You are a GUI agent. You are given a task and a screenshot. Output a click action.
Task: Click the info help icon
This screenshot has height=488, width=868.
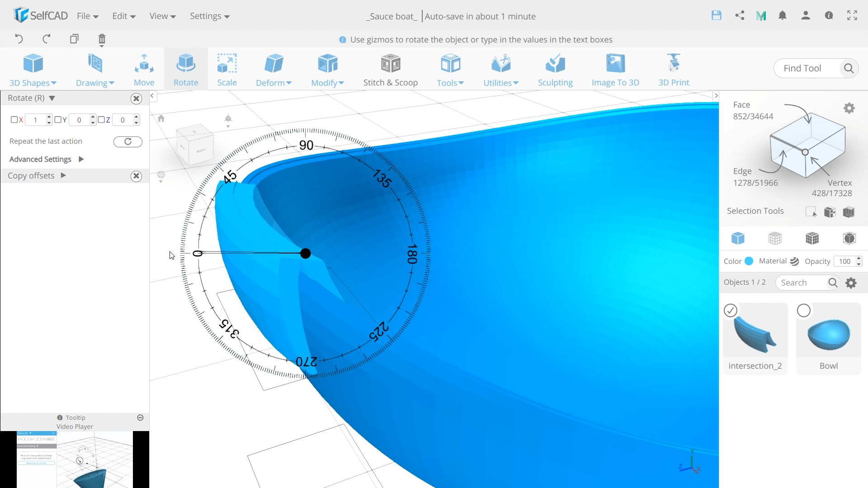point(829,15)
